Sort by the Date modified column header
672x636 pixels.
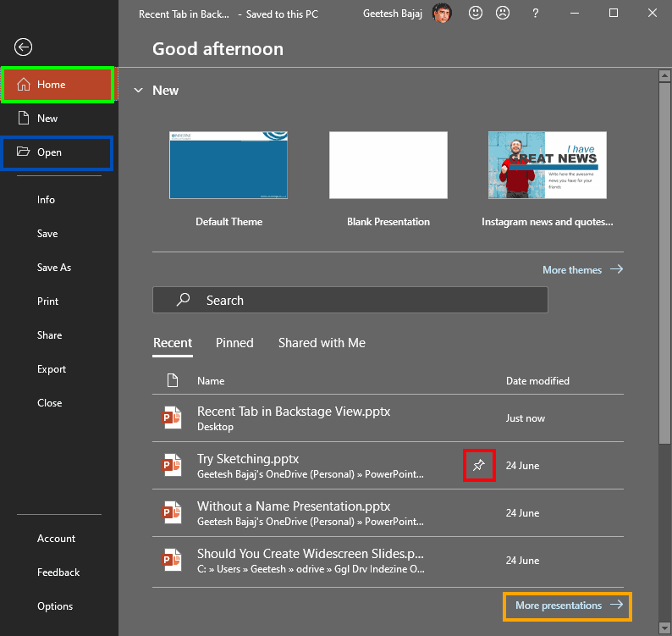click(x=537, y=381)
